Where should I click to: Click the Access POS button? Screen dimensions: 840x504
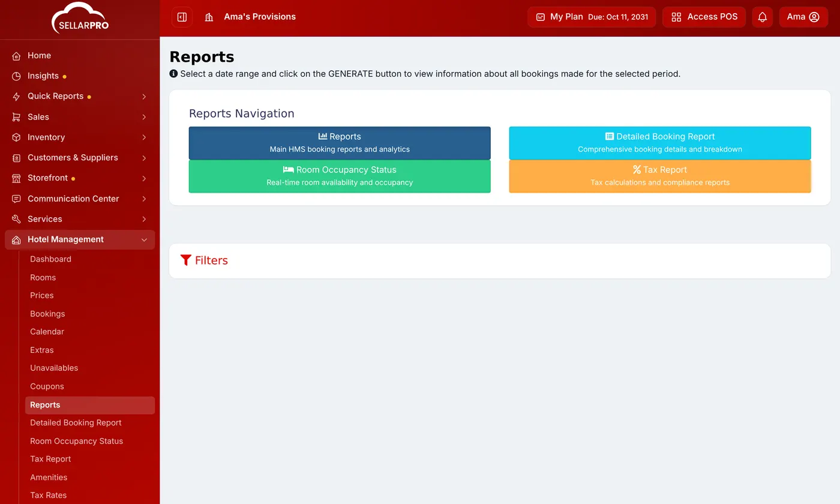704,17
